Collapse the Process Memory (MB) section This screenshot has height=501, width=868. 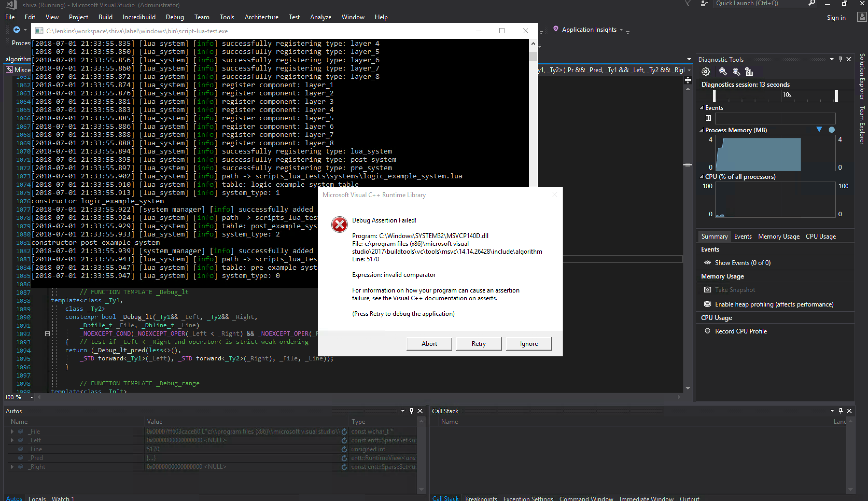click(x=701, y=130)
